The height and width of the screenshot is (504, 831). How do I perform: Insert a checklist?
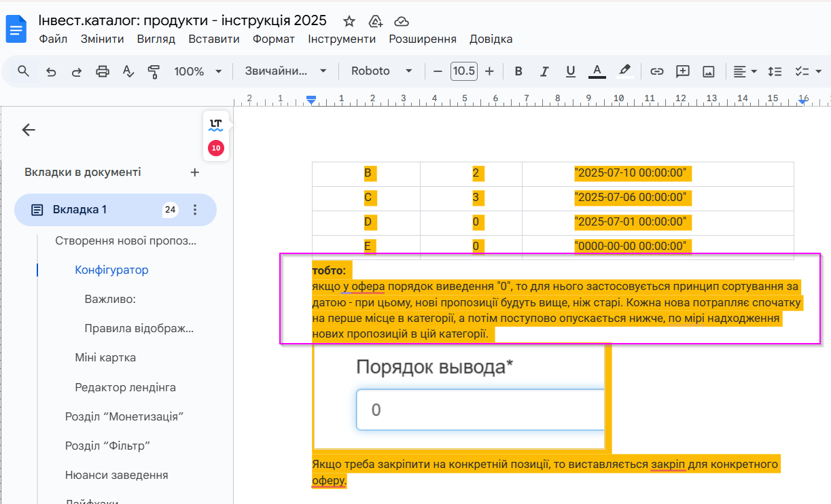pyautogui.click(x=802, y=71)
